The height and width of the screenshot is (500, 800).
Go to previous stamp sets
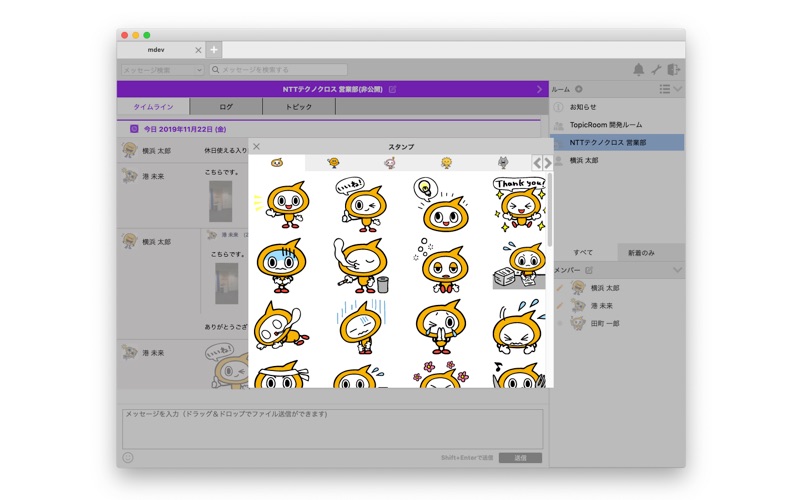pos(537,163)
